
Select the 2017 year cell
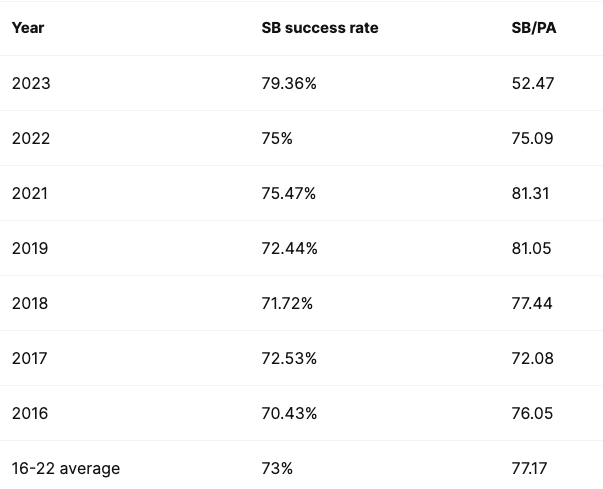tap(30, 358)
